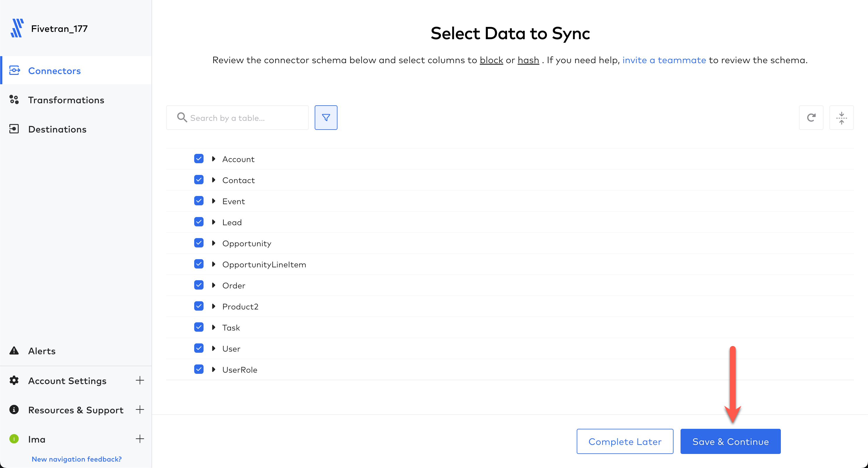Click the Destinations navigation icon

pos(14,128)
